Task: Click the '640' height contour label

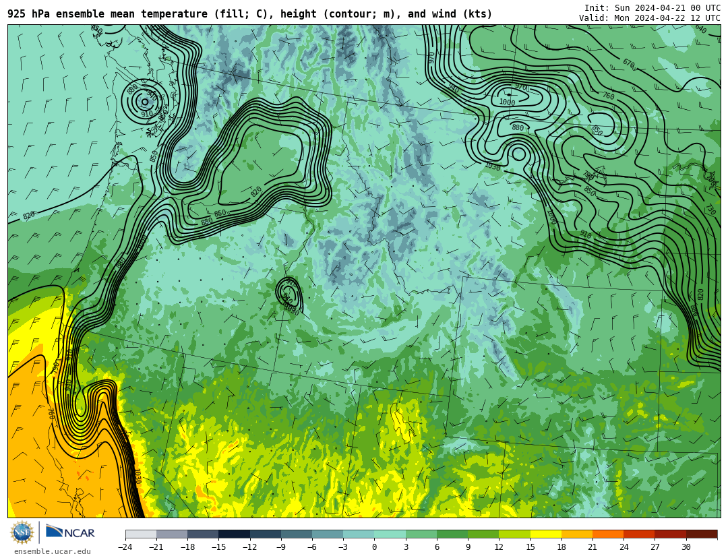Action: 700,29
